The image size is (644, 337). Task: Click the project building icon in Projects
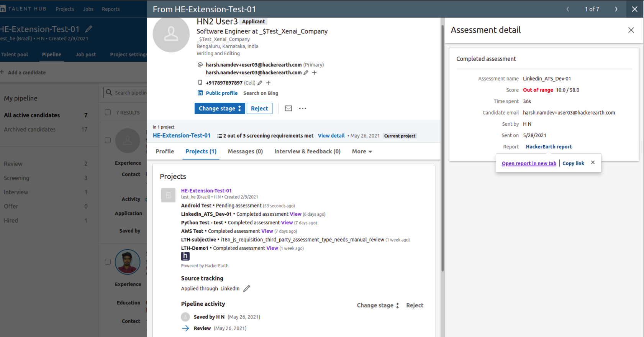168,195
